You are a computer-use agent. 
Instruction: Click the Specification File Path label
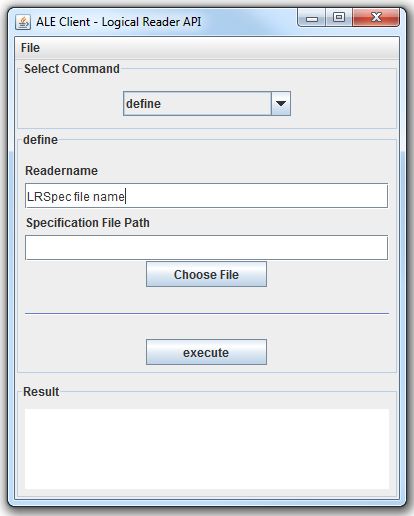coord(88,223)
